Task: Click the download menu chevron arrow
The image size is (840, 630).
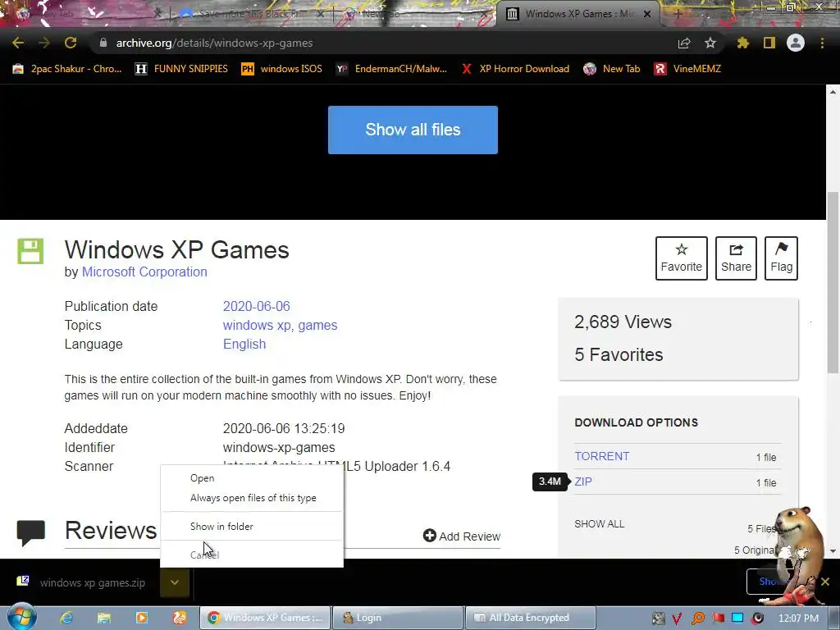Action: [175, 582]
